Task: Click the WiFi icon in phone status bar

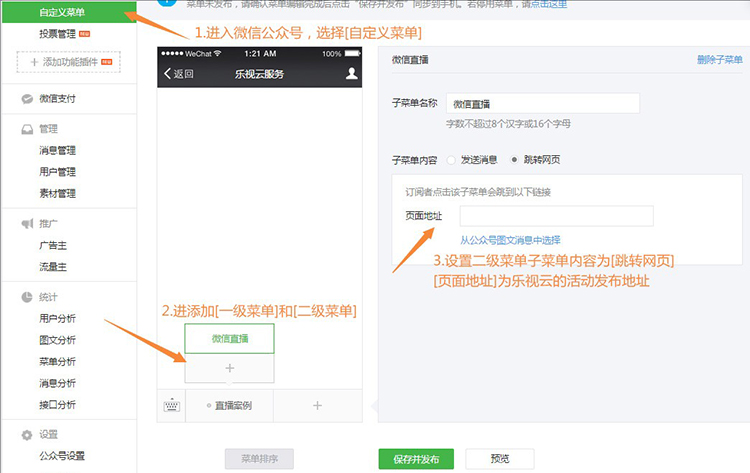Action: [218, 53]
